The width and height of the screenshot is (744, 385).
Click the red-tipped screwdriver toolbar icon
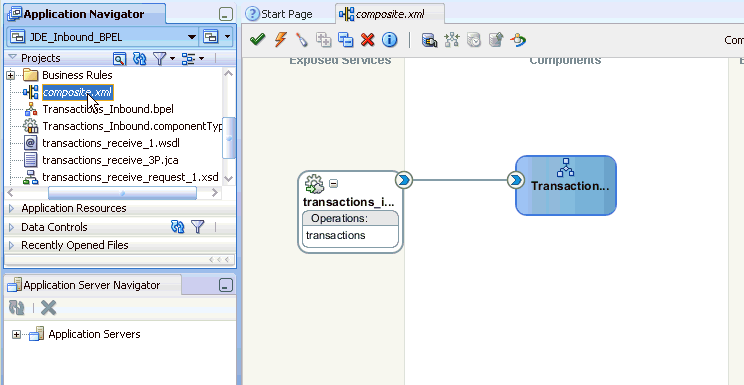(301, 40)
